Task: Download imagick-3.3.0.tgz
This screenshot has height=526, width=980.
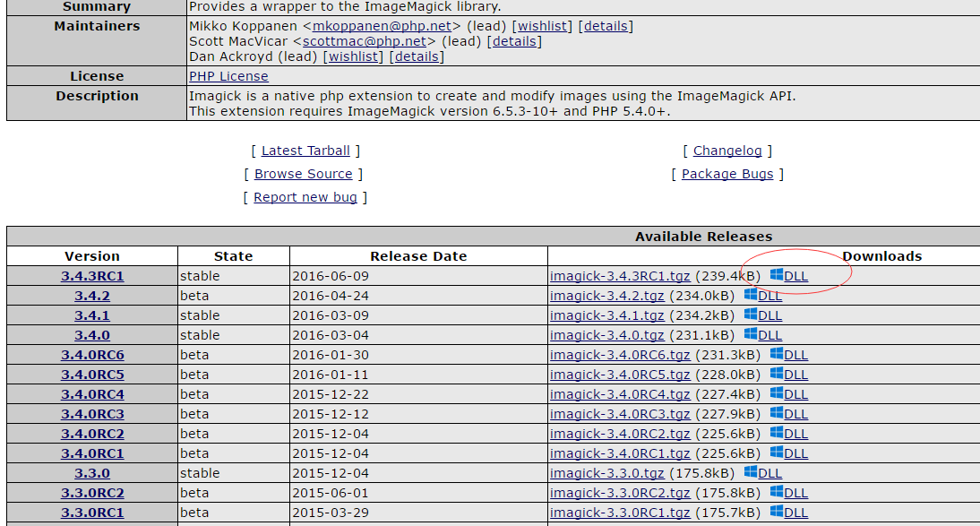Action: pyautogui.click(x=606, y=473)
